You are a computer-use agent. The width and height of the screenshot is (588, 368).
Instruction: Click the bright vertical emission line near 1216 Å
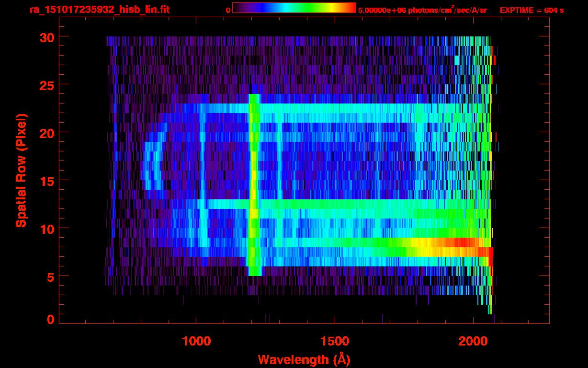254,185
